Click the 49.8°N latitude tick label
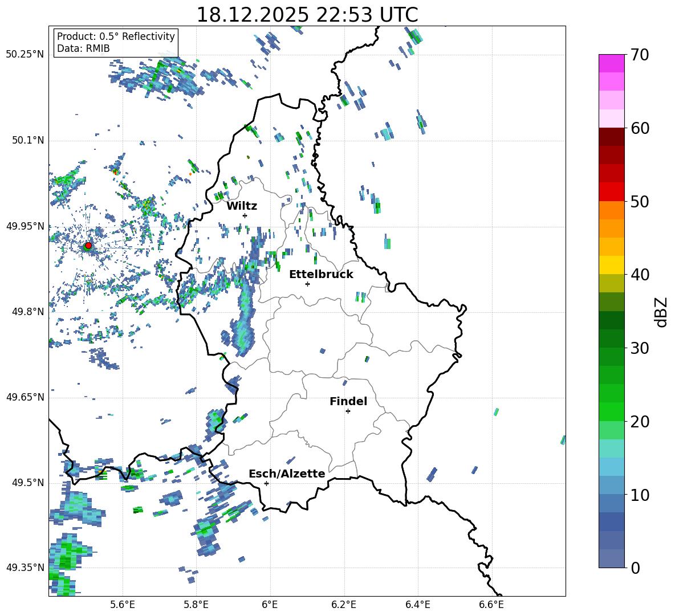675x616 pixels. [25, 312]
